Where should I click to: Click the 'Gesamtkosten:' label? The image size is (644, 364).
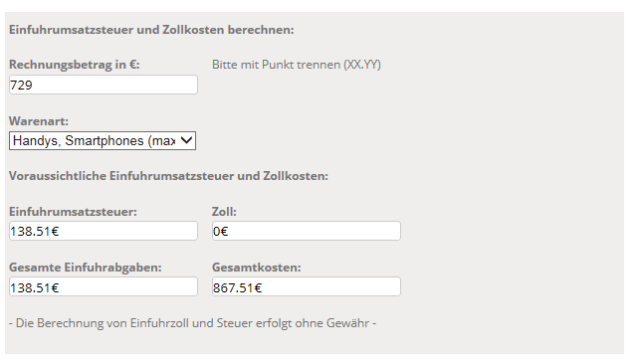[256, 268]
